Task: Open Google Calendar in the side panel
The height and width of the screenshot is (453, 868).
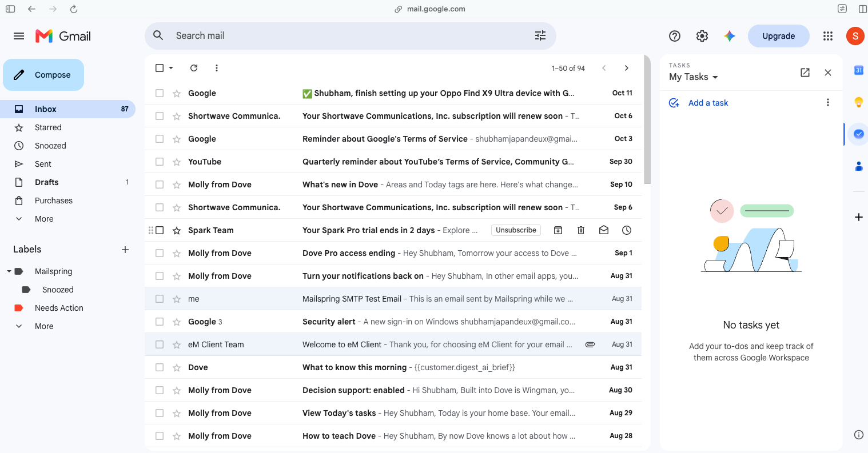Action: coord(859,70)
